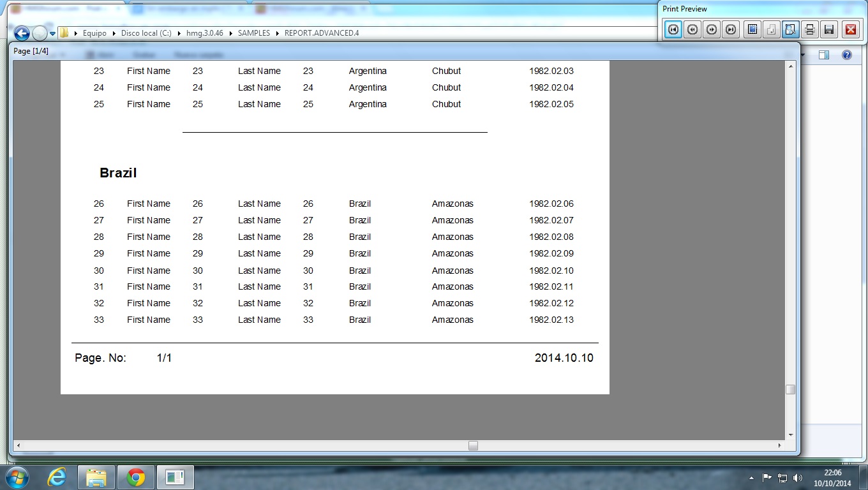Click horizontal scrollbar right arrow
The height and width of the screenshot is (490, 868).
[x=779, y=445]
